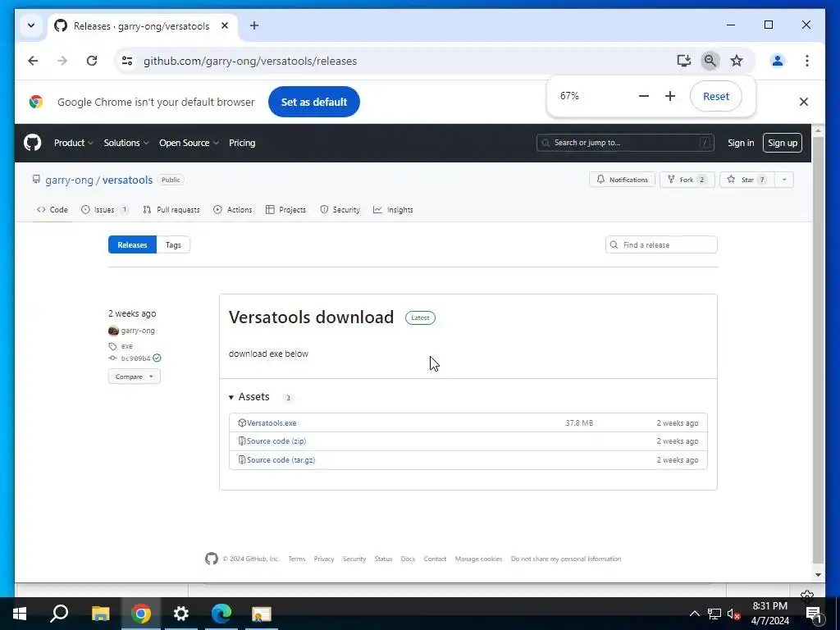Open footer Terms link
The height and width of the screenshot is (630, 840).
point(296,559)
